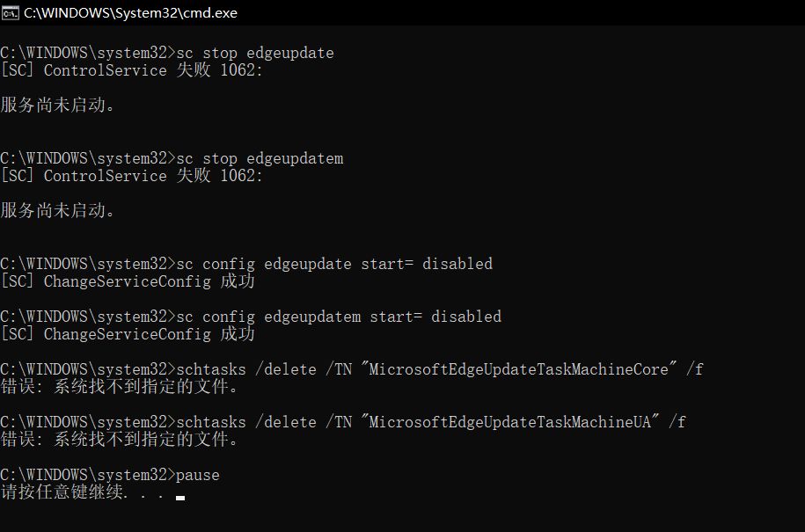Viewport: 805px width, 532px height.
Task: Click the 错误 line below the MachineUA schtasks command
Action: [x=120, y=440]
